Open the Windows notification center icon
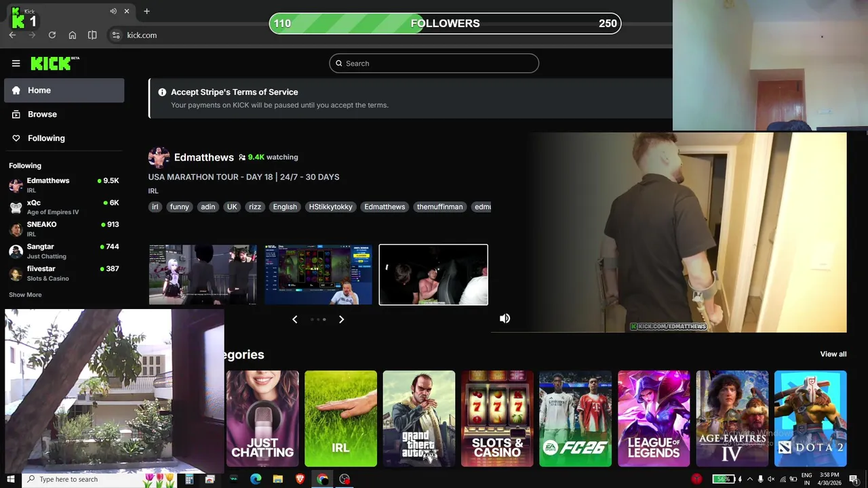Image resolution: width=868 pixels, height=488 pixels. tap(853, 479)
